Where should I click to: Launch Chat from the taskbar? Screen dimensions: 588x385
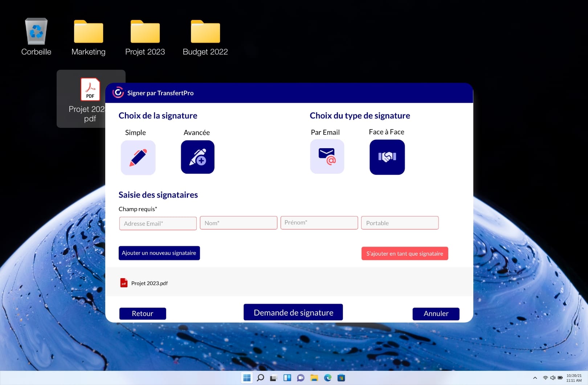[301, 378]
